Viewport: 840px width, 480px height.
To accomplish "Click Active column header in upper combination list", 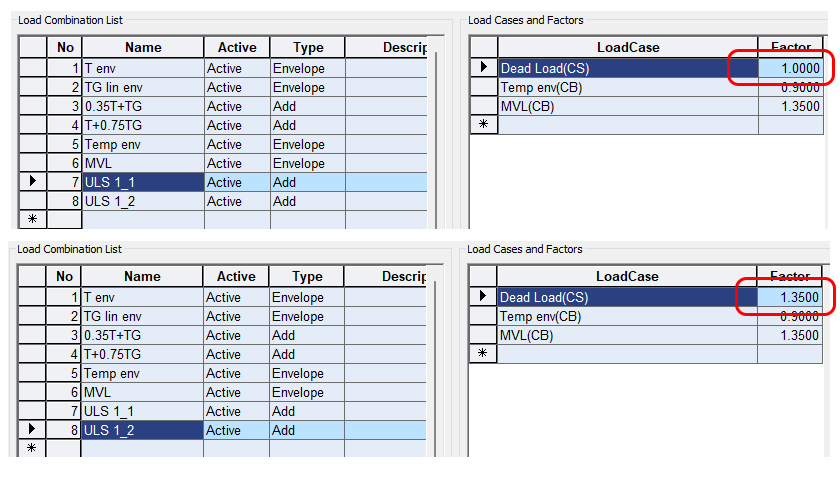I will tap(236, 47).
